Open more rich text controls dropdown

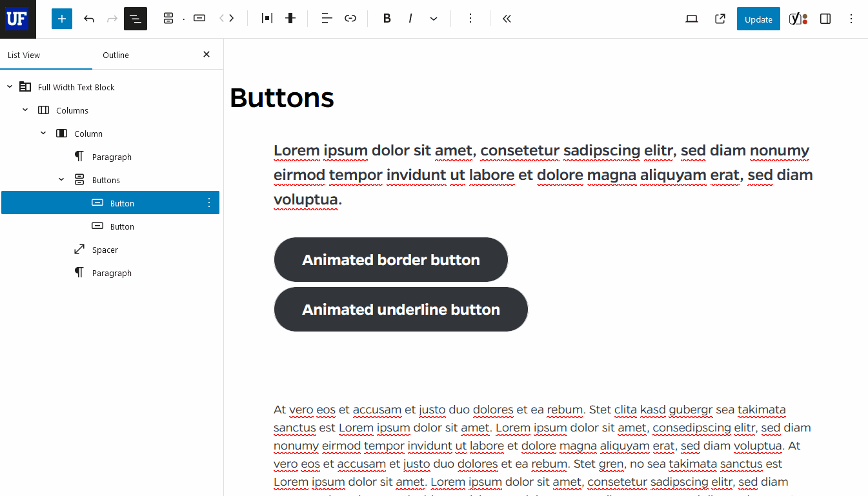(434, 19)
